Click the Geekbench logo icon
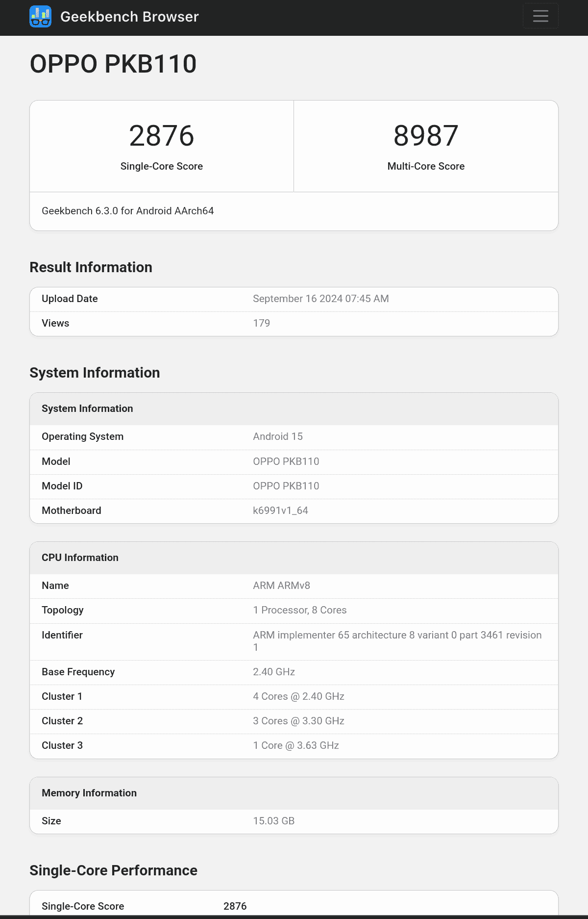588x919 pixels. tap(40, 17)
